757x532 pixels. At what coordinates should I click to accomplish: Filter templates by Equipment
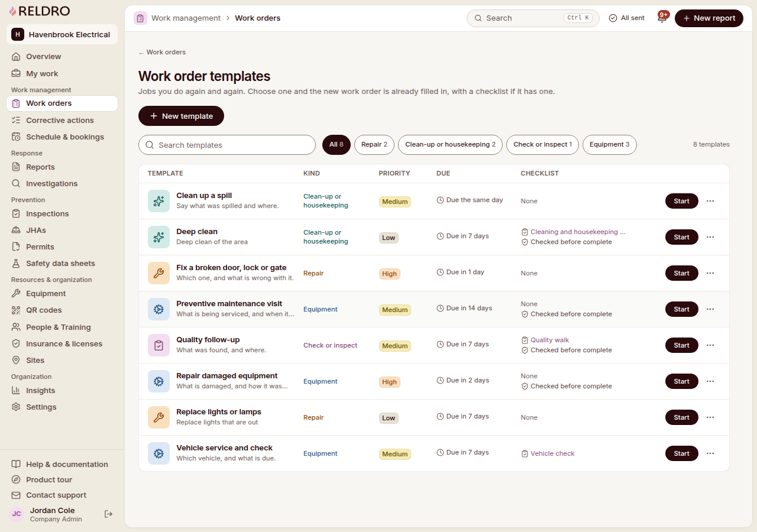[x=610, y=145]
